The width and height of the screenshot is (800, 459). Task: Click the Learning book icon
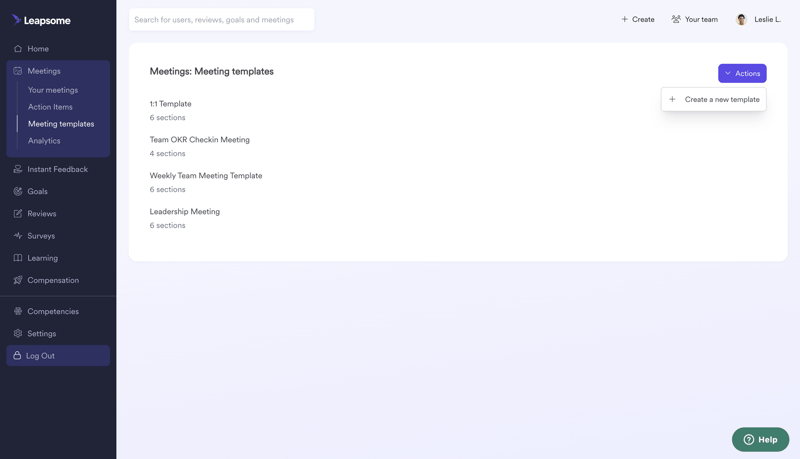coord(18,258)
